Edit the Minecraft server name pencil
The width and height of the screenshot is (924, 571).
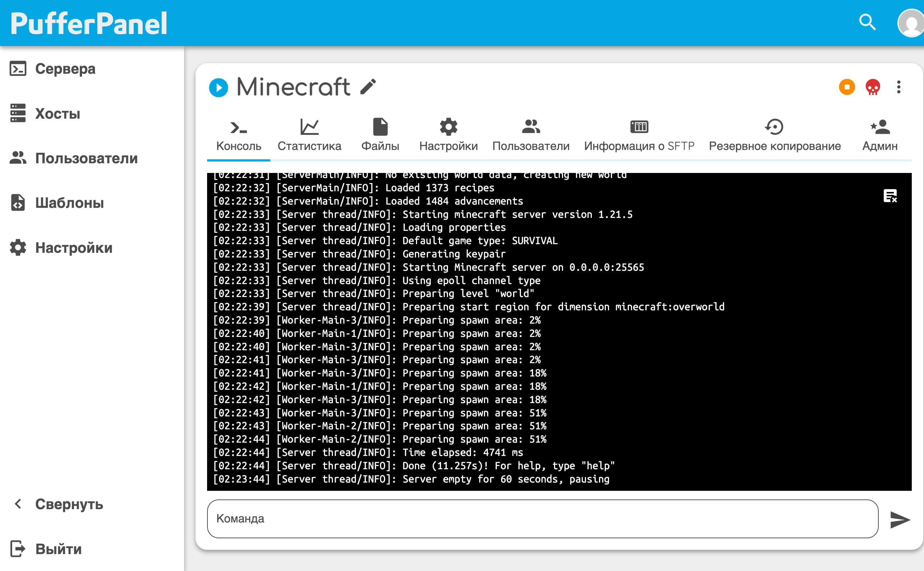368,87
